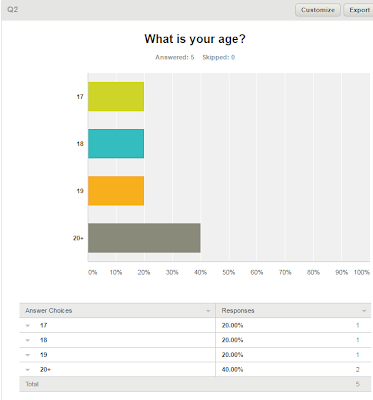The width and height of the screenshot is (373, 400).
Task: Click the 'What is your age?' chart title
Action: 195,39
